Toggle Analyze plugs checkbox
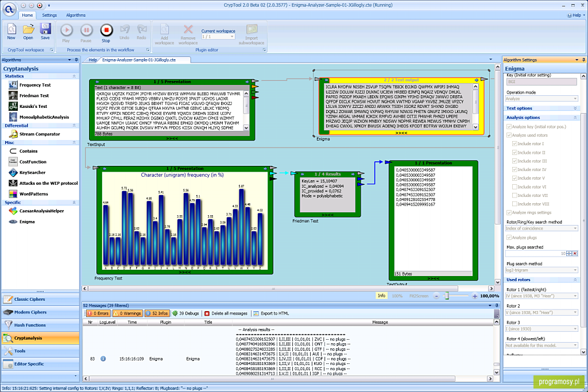The image size is (588, 392). pos(509,238)
